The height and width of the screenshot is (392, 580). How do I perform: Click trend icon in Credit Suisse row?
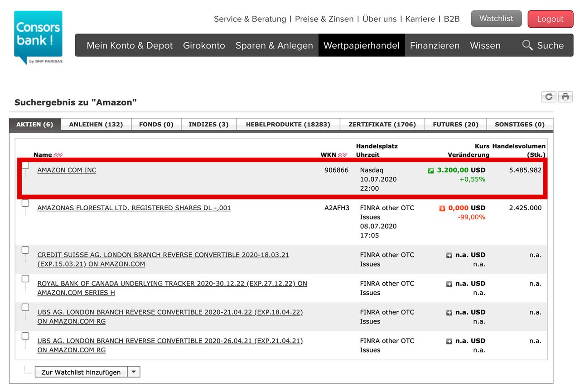[449, 256]
